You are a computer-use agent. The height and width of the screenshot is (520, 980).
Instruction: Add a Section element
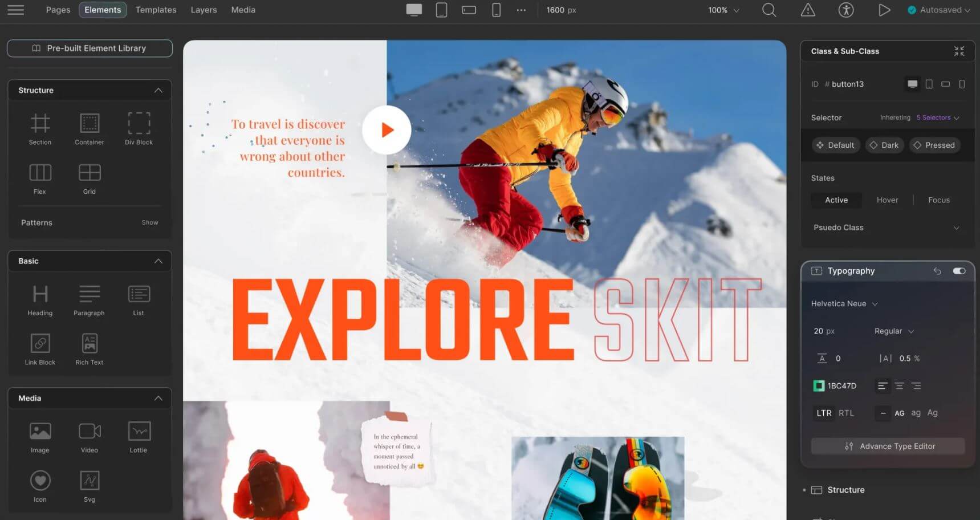click(x=40, y=129)
